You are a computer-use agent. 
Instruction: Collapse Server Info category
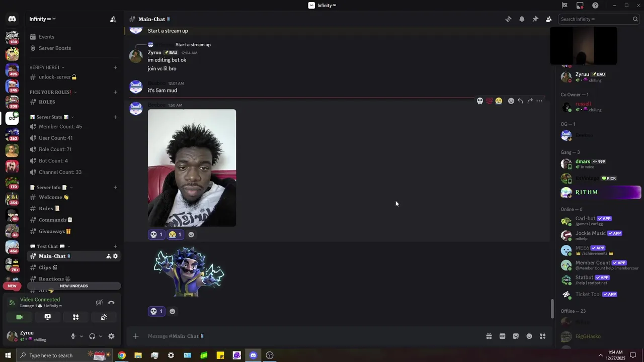click(51, 188)
